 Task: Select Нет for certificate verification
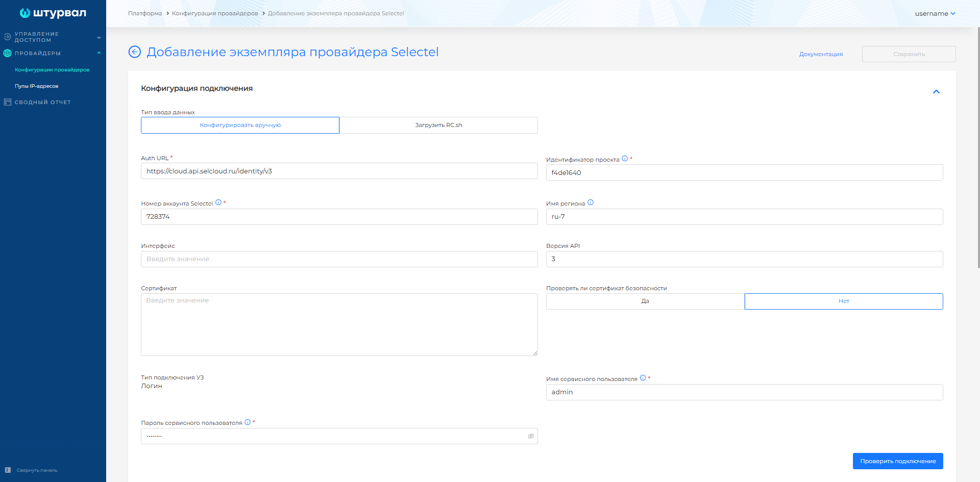point(843,301)
